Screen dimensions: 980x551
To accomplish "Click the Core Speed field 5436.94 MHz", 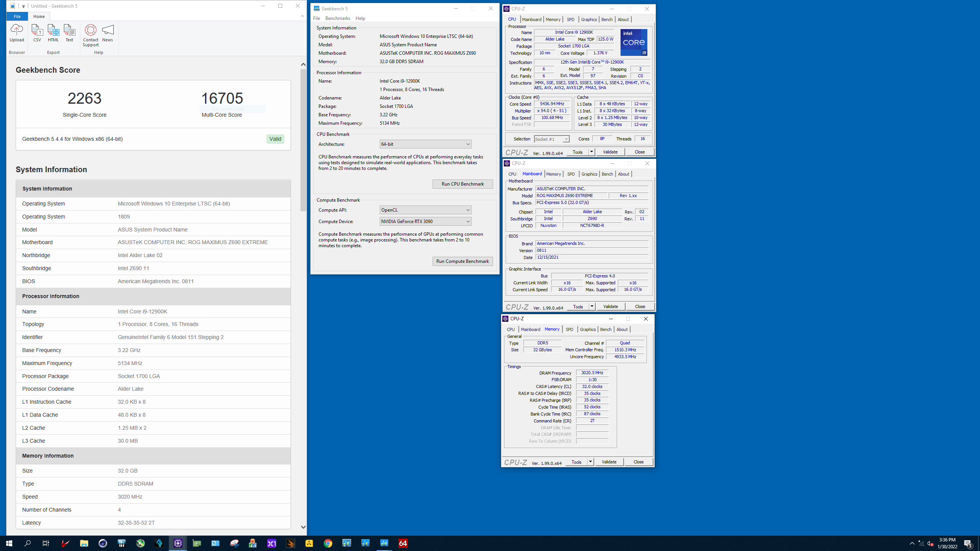I will click(552, 104).
